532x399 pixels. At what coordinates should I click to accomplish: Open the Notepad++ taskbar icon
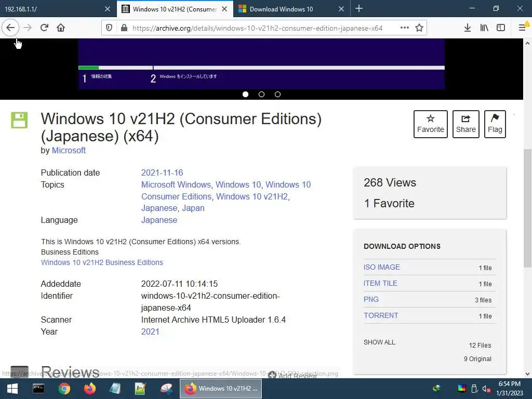(x=140, y=389)
